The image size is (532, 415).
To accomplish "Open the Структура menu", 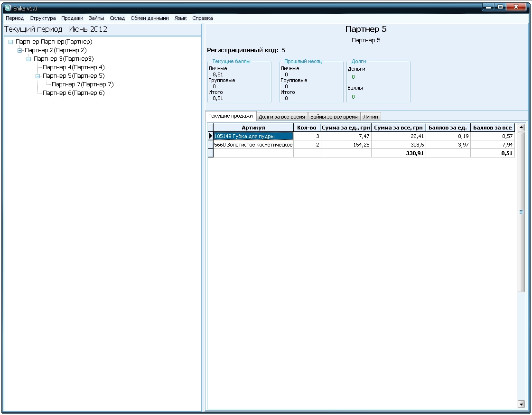I will [x=42, y=18].
